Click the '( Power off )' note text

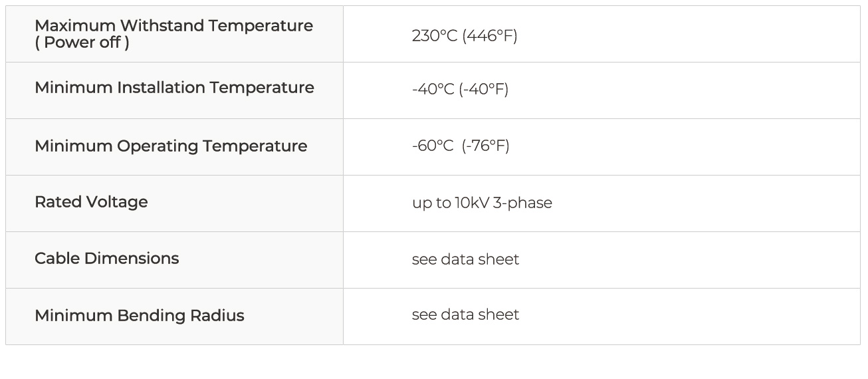tap(82, 43)
